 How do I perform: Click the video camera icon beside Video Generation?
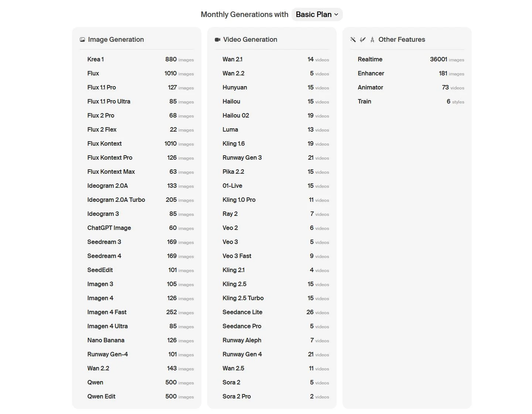(218, 40)
